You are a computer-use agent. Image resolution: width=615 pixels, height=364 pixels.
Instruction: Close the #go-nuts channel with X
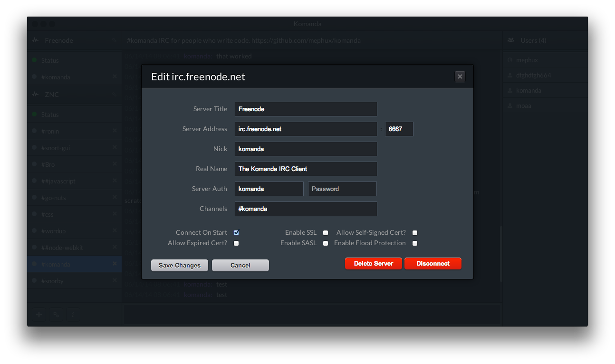[x=115, y=197]
